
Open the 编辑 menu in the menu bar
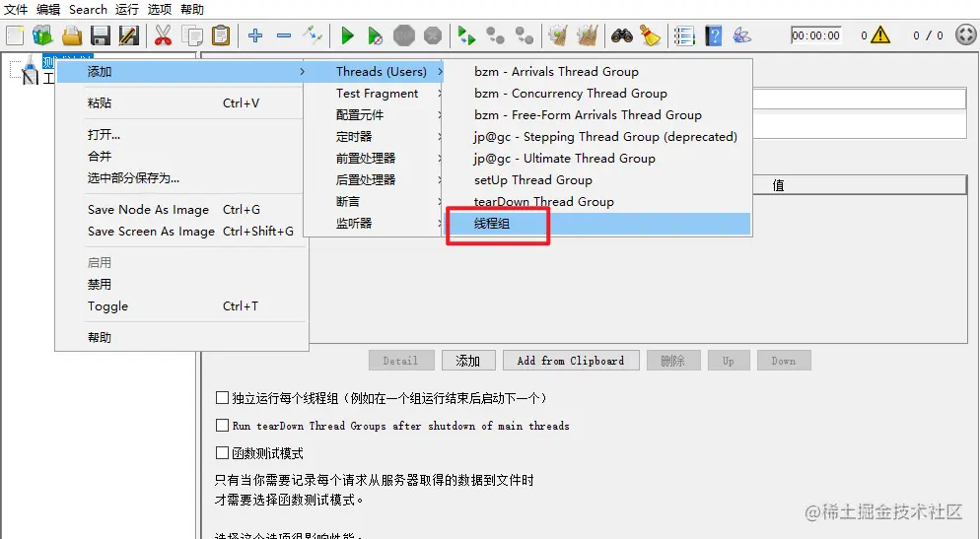click(x=48, y=10)
